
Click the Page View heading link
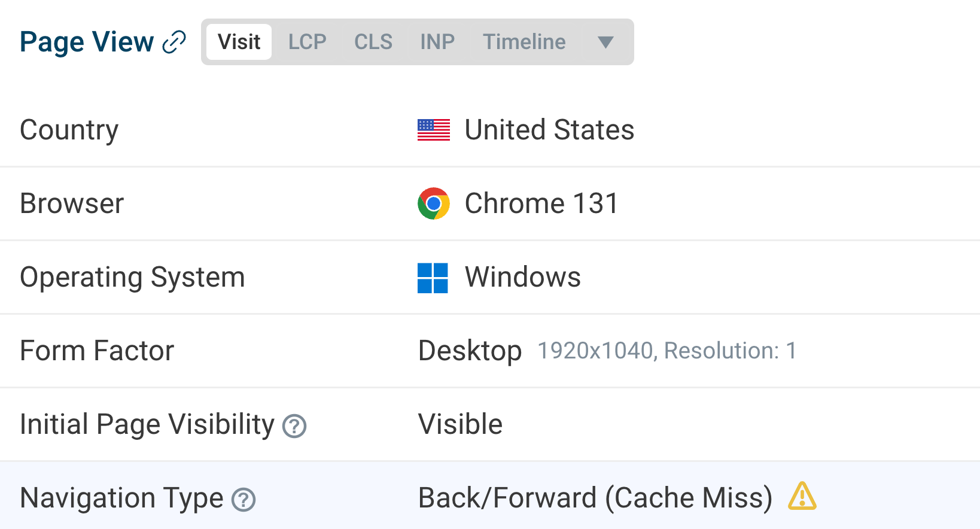[87, 42]
